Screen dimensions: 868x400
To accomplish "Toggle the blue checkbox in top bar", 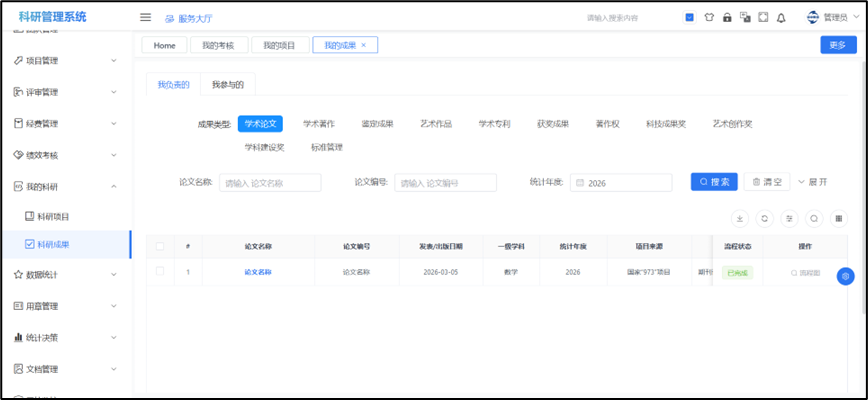I will click(690, 17).
